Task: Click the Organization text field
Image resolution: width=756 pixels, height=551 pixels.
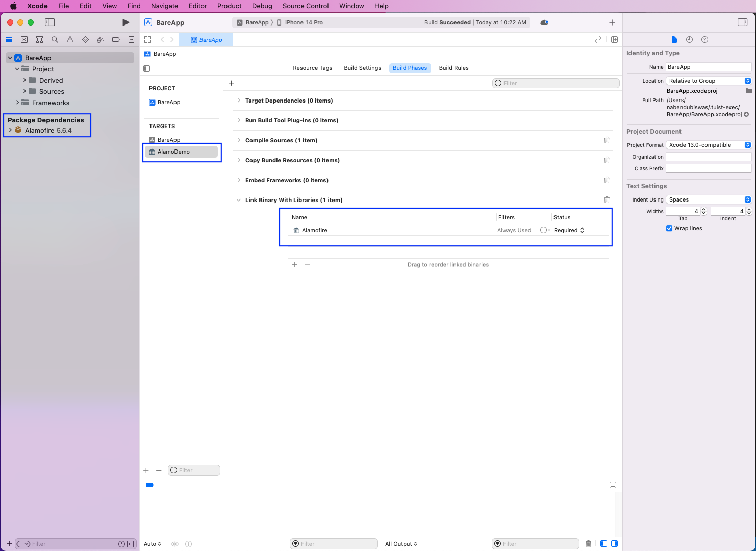Action: 709,157
